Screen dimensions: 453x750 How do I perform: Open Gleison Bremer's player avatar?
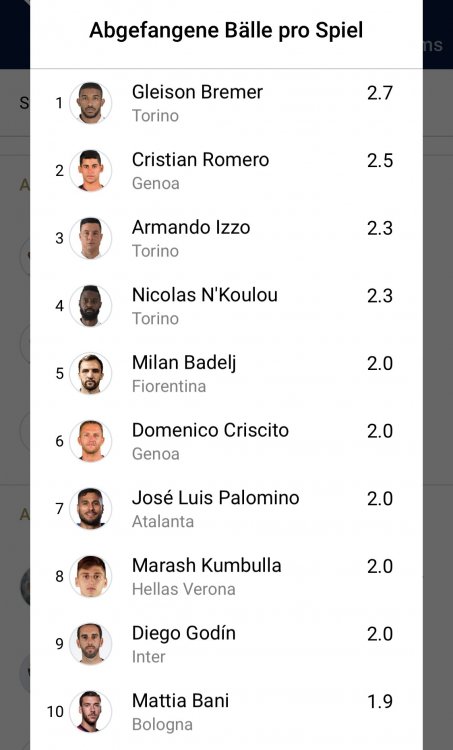point(90,103)
